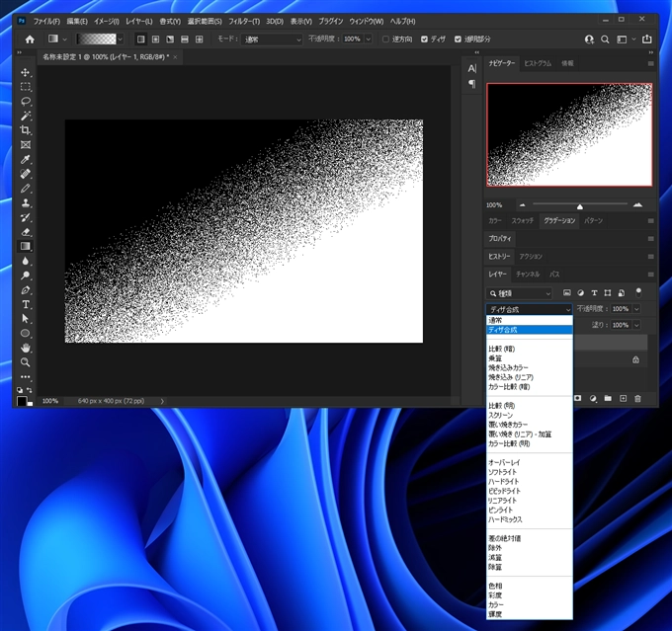The width and height of the screenshot is (672, 631).
Task: Select the Eraser tool
Action: point(26,232)
